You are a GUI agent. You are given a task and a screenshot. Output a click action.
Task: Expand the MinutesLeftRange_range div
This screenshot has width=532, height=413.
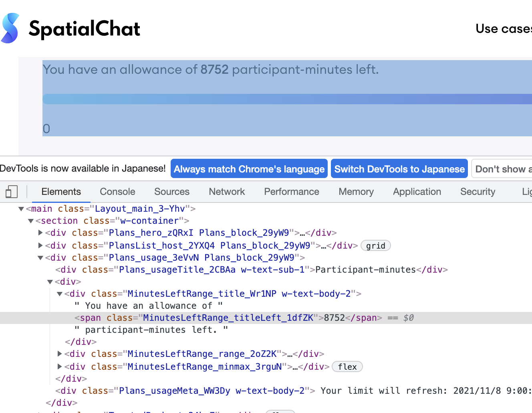[60, 354]
